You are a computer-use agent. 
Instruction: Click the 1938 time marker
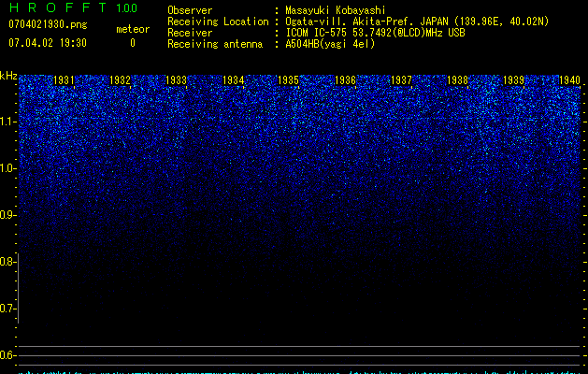coord(457,79)
